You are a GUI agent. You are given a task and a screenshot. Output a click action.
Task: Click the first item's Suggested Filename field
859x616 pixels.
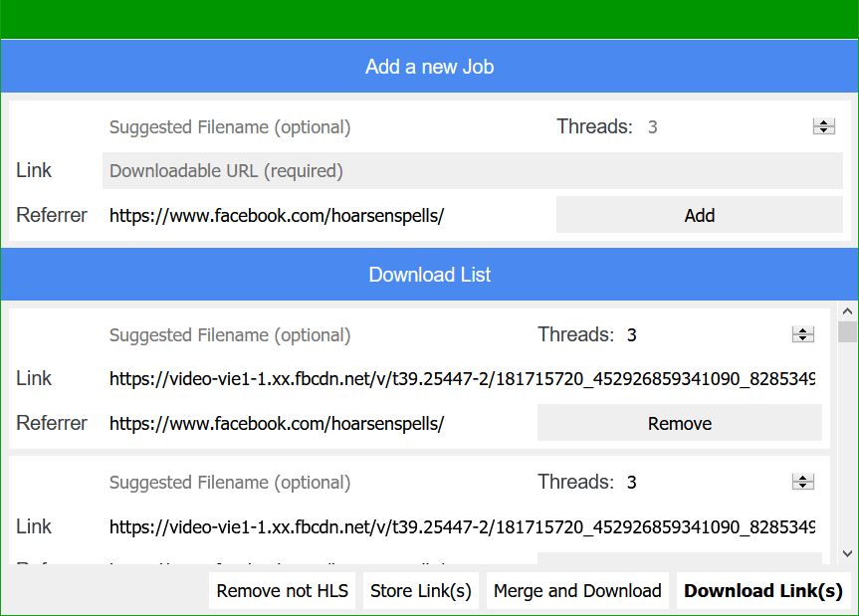pos(309,335)
